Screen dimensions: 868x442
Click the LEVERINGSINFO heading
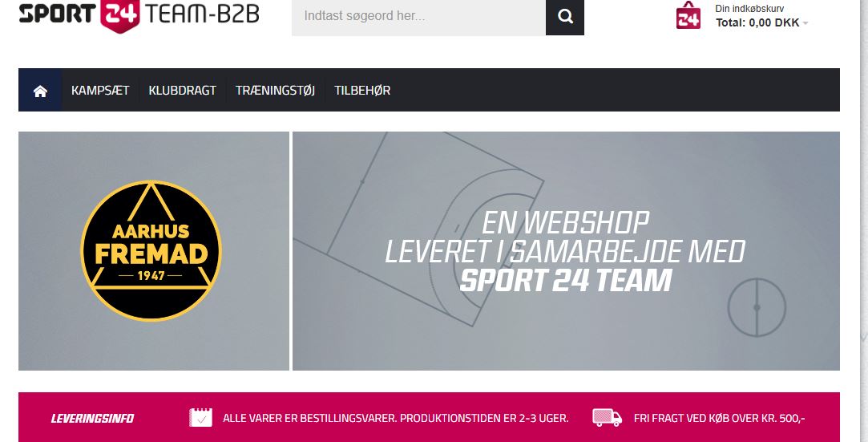(x=92, y=418)
